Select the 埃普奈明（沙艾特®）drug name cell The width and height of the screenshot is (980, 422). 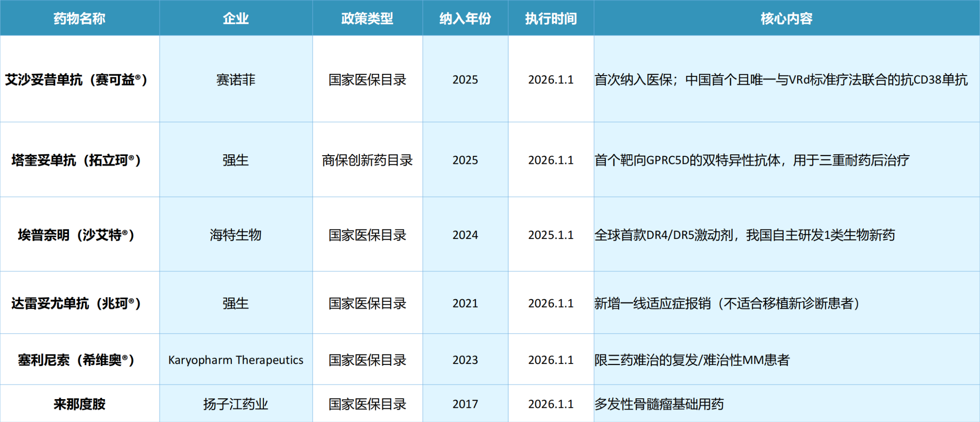[x=80, y=234]
